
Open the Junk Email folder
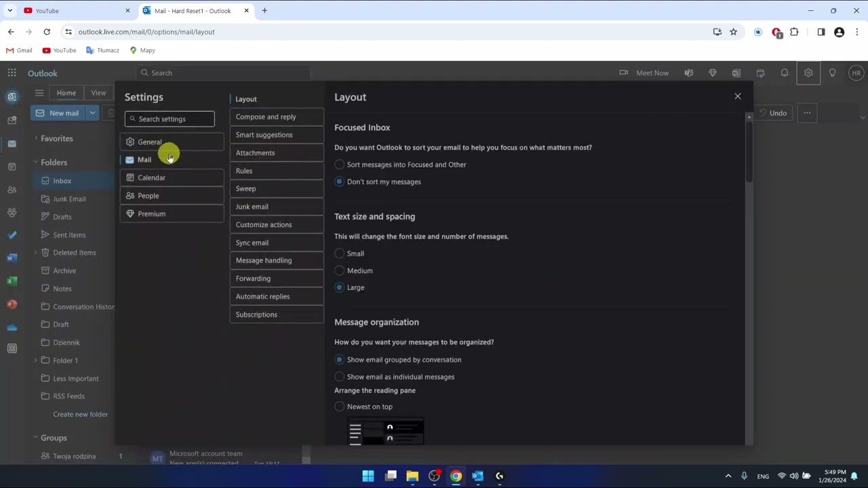[x=69, y=199]
